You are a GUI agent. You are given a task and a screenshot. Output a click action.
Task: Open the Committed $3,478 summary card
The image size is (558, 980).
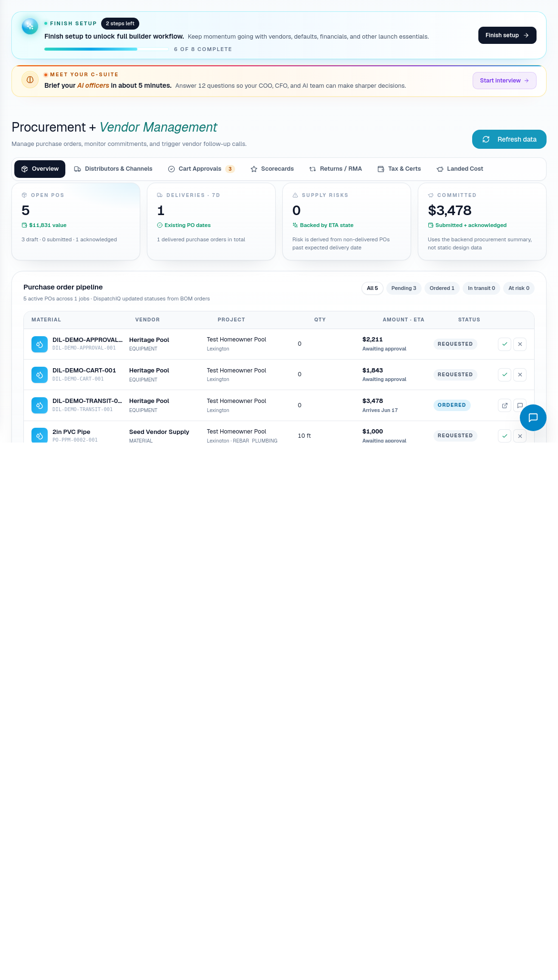[x=482, y=221]
